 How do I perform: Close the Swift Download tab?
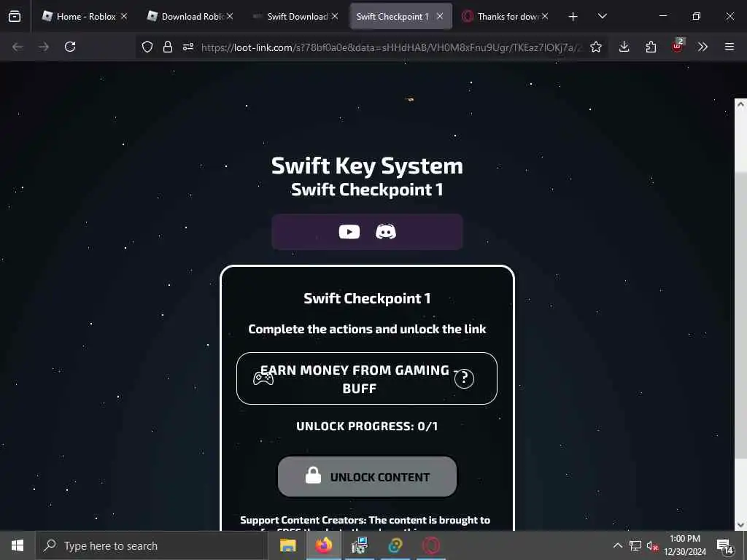click(335, 16)
